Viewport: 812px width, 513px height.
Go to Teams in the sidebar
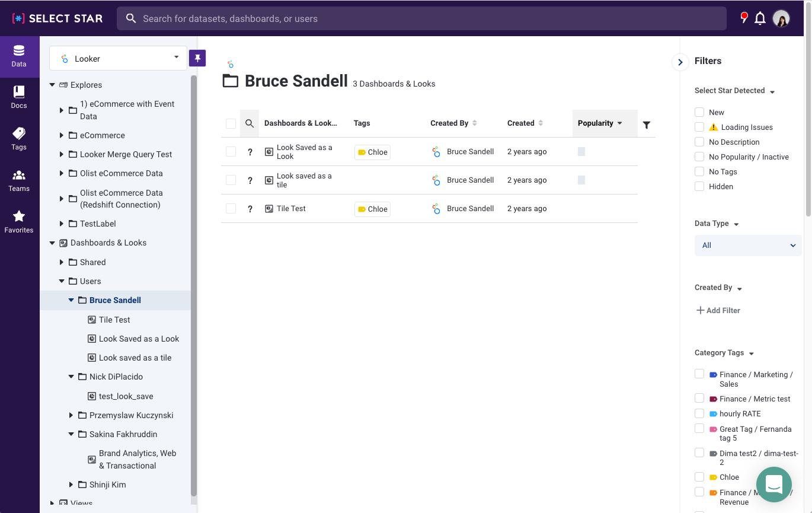[19, 180]
